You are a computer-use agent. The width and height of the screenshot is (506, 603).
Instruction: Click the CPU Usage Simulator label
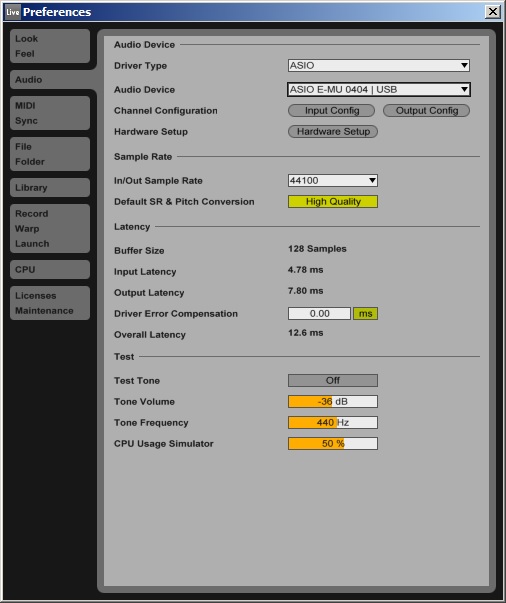[163, 444]
